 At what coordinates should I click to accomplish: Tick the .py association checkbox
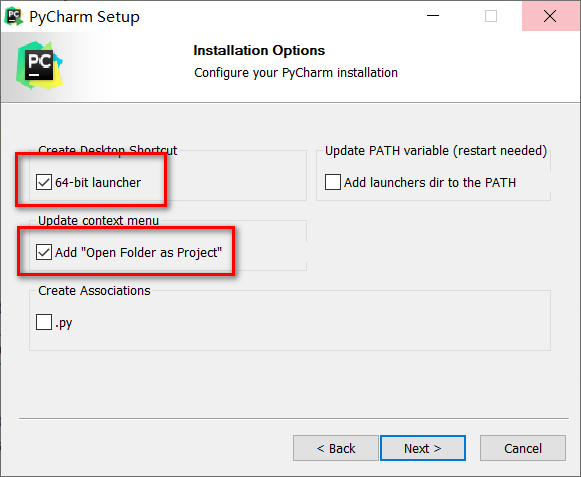(44, 322)
